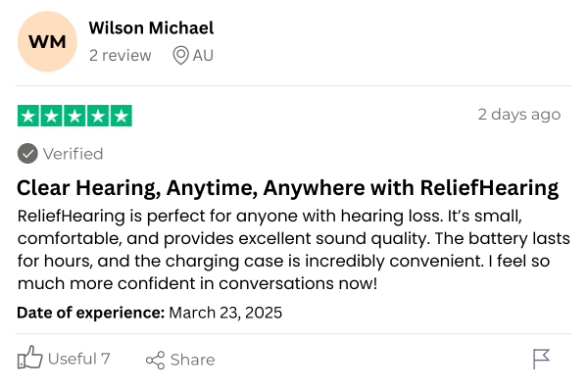Click the "Useful 7" label
The height and width of the screenshot is (392, 588).
[78, 359]
